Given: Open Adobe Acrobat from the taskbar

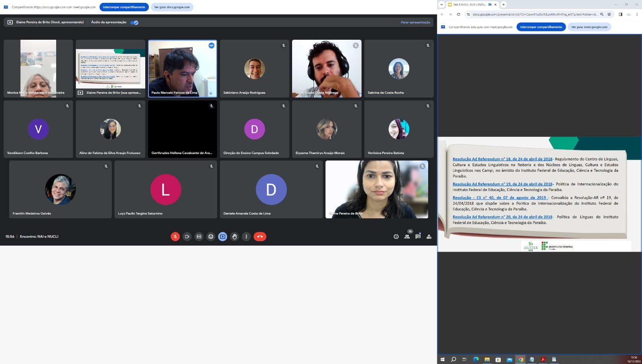Looking at the screenshot, I should pos(543,360).
